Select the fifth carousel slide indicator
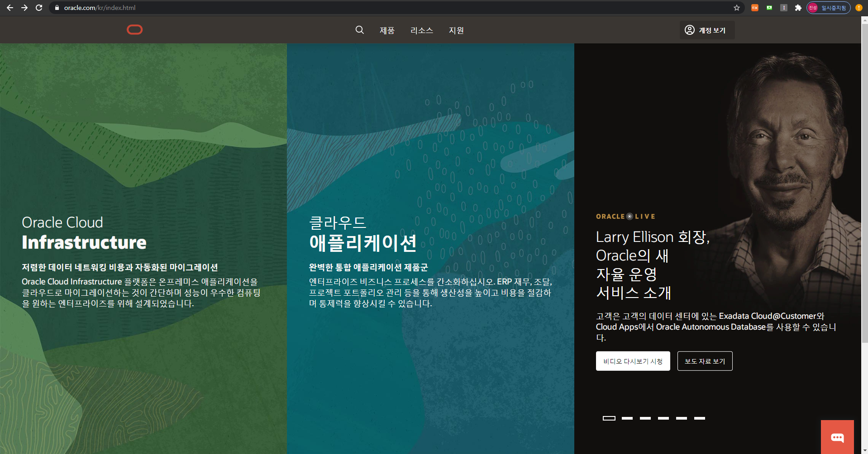This screenshot has height=454, width=868. [x=682, y=418]
